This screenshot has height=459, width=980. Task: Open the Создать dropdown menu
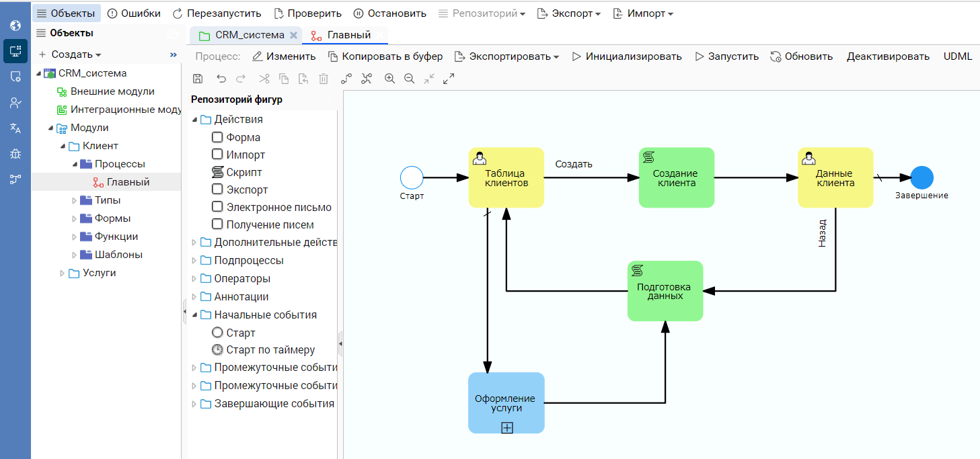coord(70,54)
